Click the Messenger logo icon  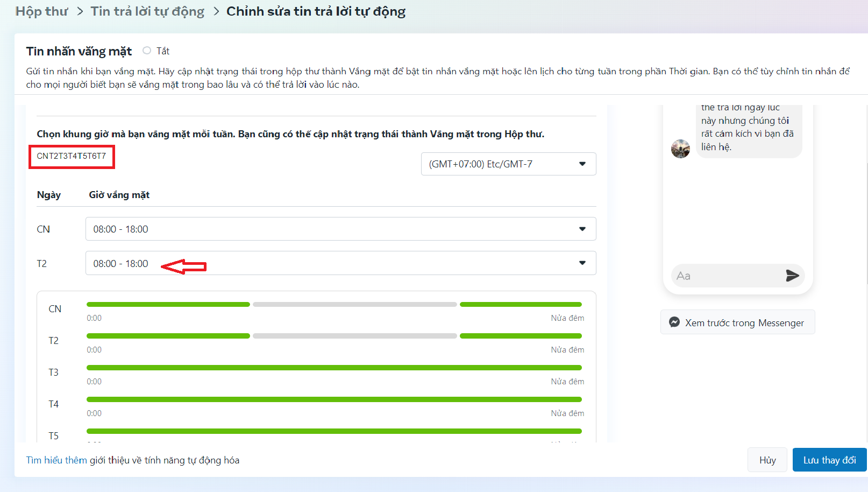674,322
